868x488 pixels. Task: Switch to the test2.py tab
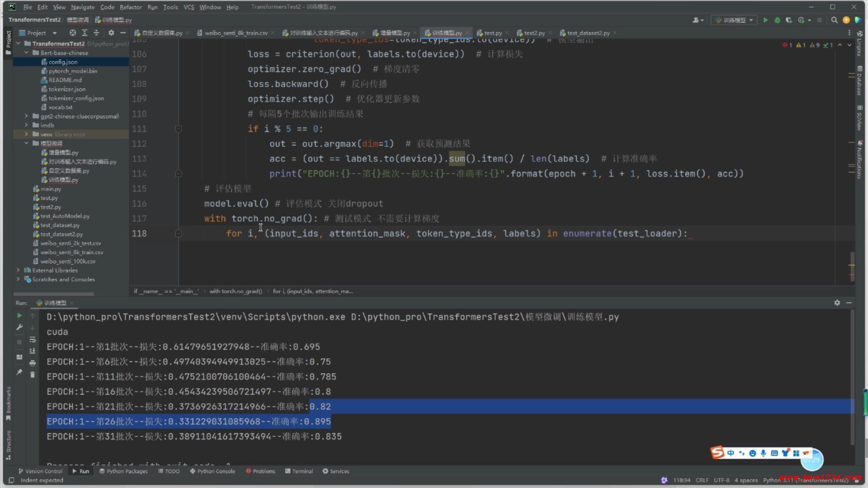click(533, 33)
